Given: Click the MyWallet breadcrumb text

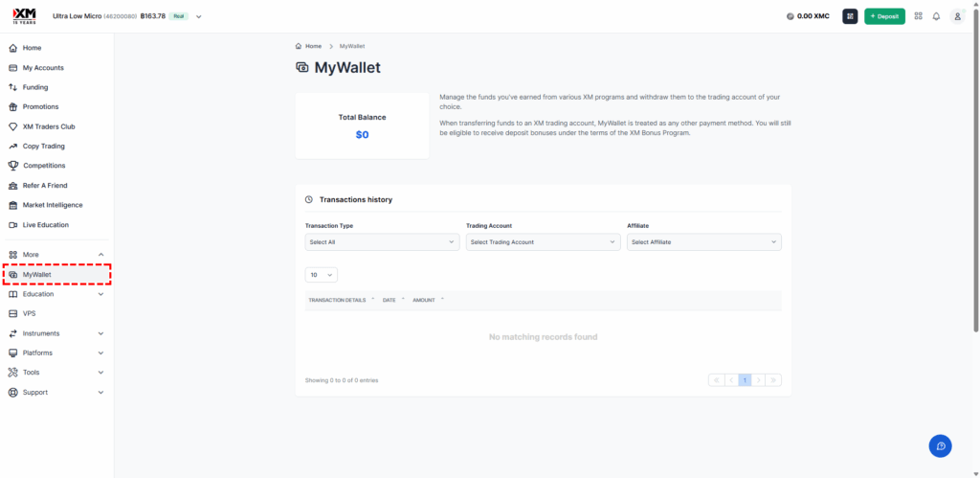Looking at the screenshot, I should [352, 46].
